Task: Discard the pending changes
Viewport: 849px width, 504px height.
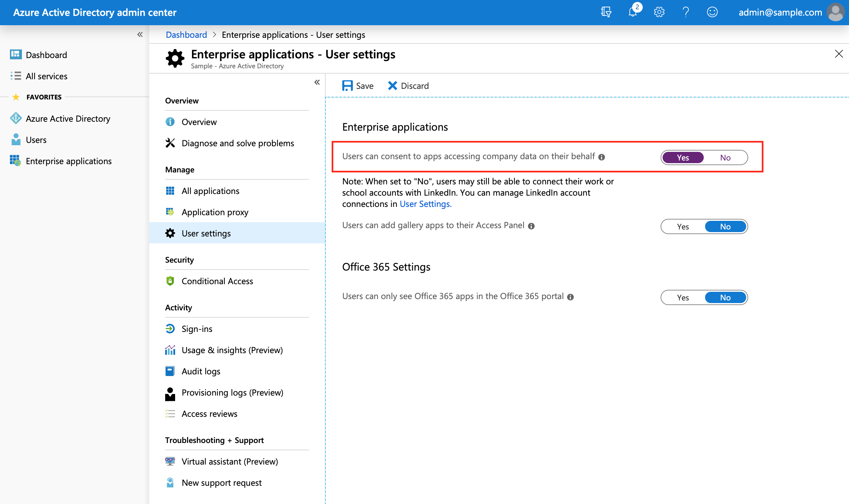Action: 409,86
